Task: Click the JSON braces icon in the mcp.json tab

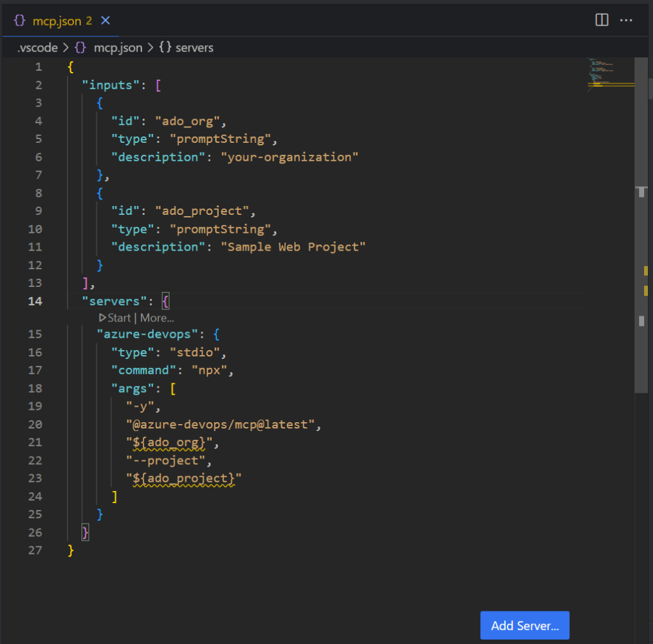Action: click(20, 20)
